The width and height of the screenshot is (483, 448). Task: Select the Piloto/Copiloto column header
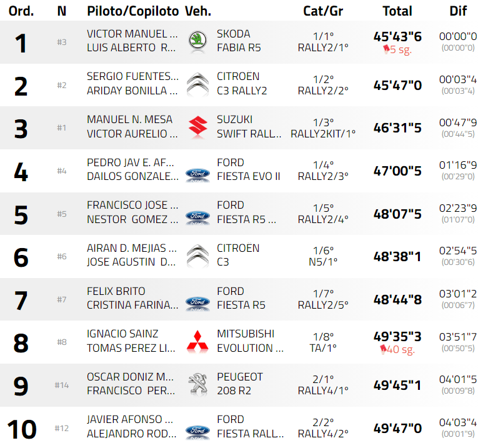coord(133,11)
